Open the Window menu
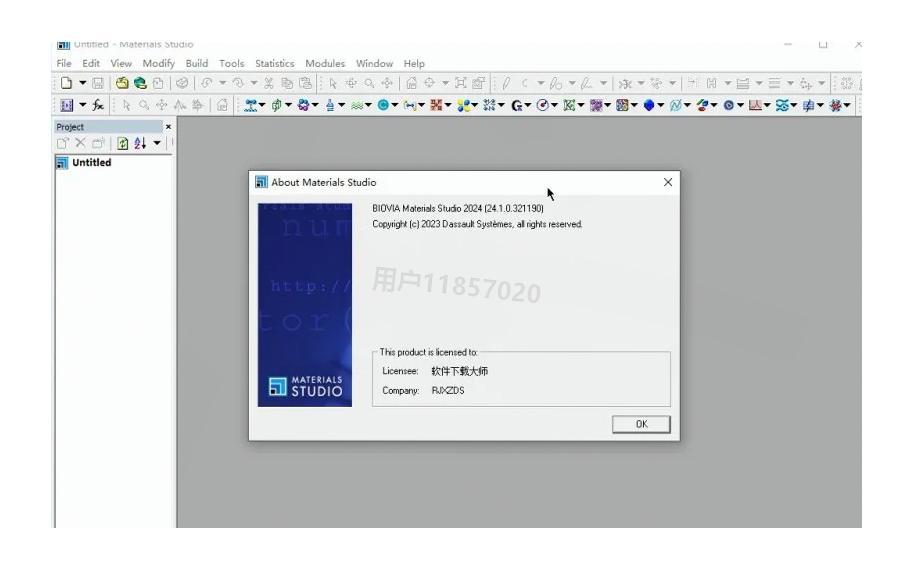 pyautogui.click(x=374, y=64)
